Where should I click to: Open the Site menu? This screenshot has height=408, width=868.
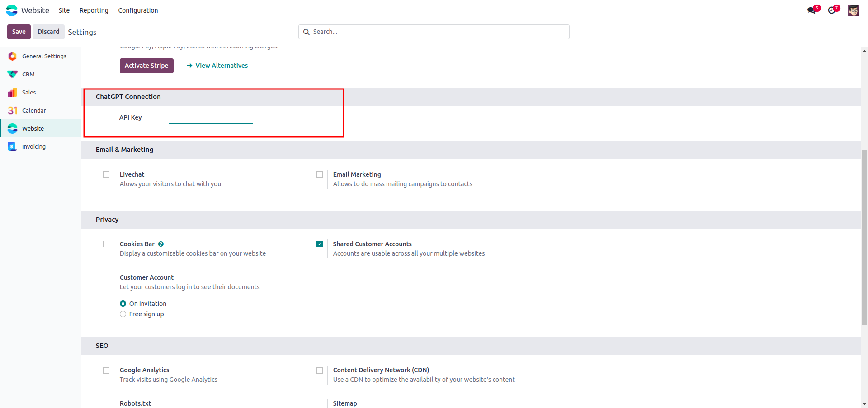[64, 10]
